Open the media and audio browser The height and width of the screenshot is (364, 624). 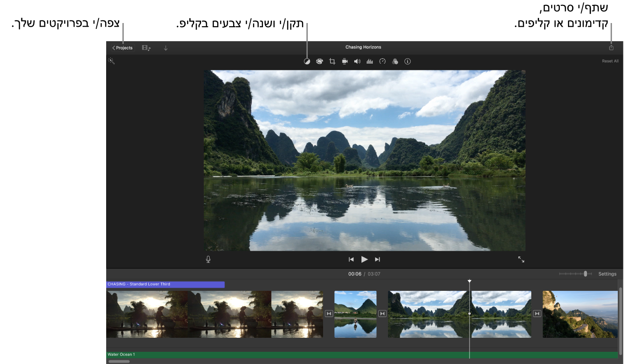pyautogui.click(x=145, y=47)
